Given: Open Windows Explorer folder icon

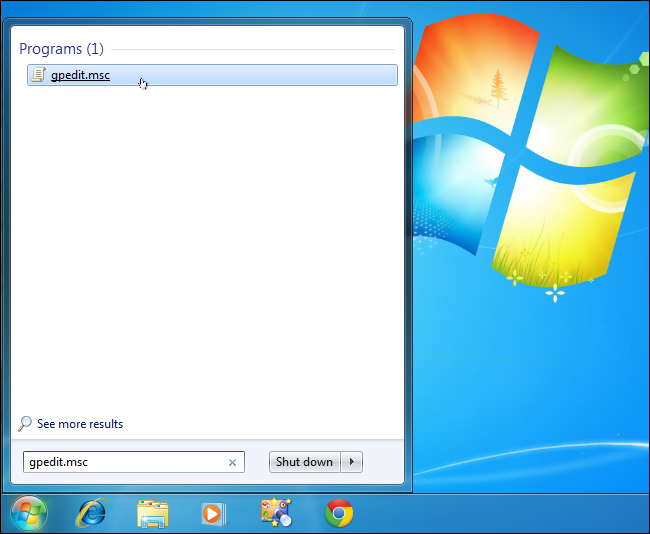Looking at the screenshot, I should coord(153,514).
